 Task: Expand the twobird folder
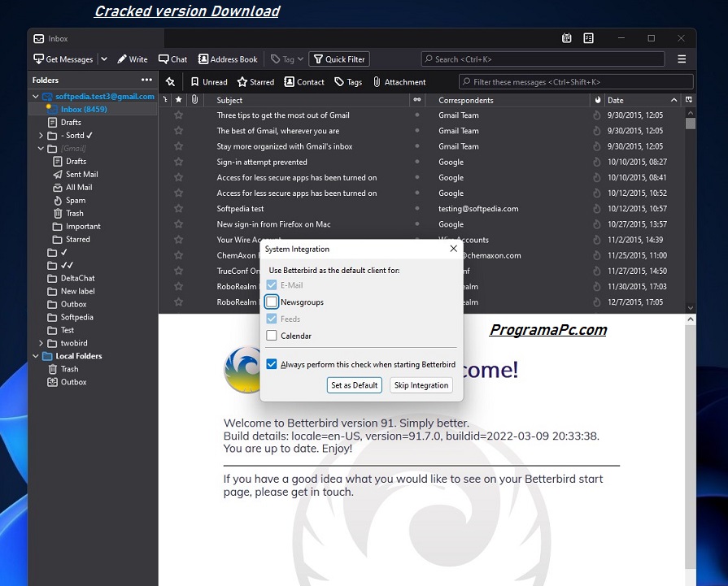pyautogui.click(x=41, y=343)
